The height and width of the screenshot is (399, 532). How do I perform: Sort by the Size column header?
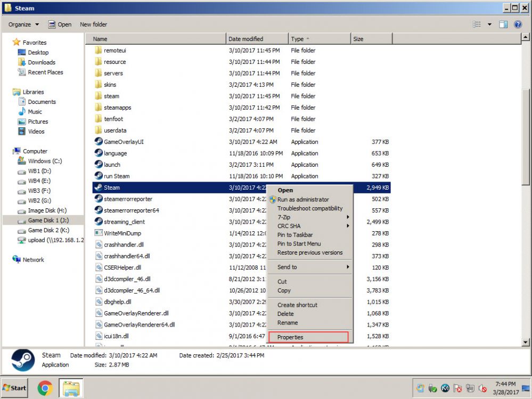pos(371,39)
